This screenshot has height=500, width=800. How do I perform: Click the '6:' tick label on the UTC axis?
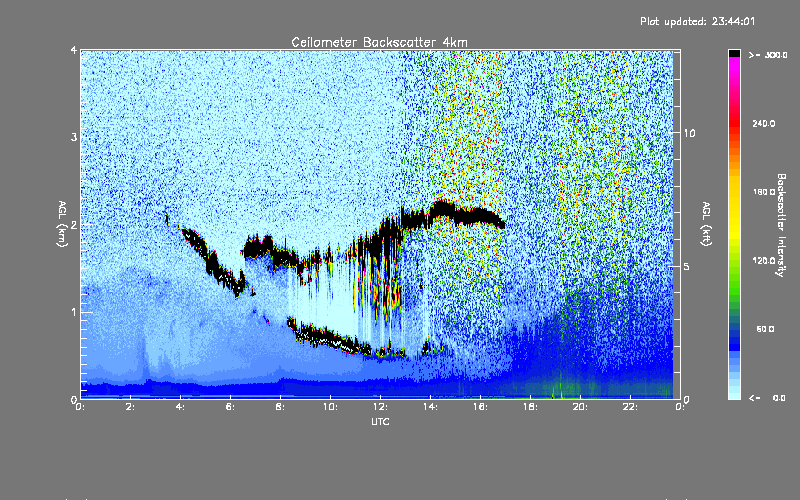pyautogui.click(x=231, y=407)
